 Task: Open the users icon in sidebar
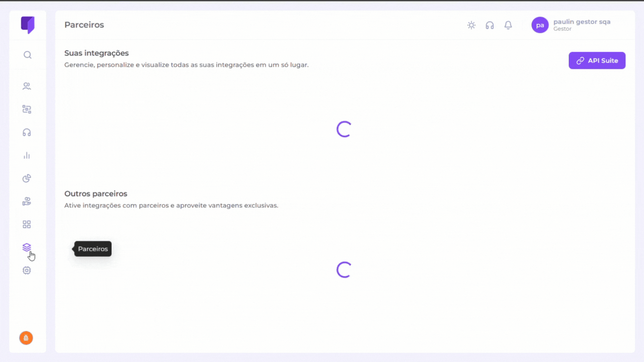[27, 86]
